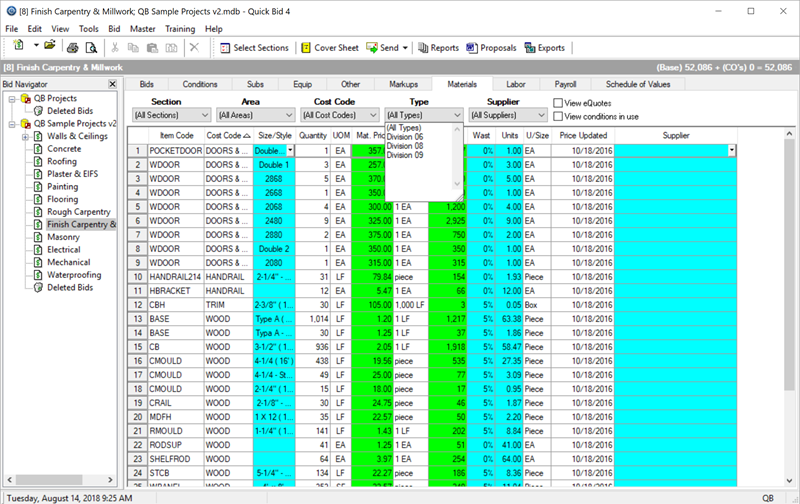This screenshot has height=504, width=800.
Task: Sort by the Cost Code column header
Action: [x=229, y=136]
